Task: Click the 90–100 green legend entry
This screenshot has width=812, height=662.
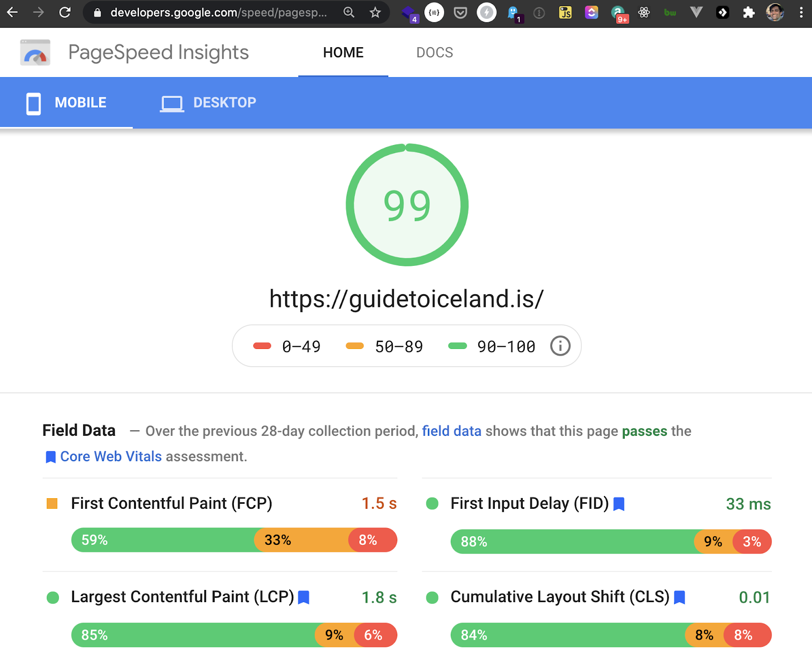Action: pos(492,346)
